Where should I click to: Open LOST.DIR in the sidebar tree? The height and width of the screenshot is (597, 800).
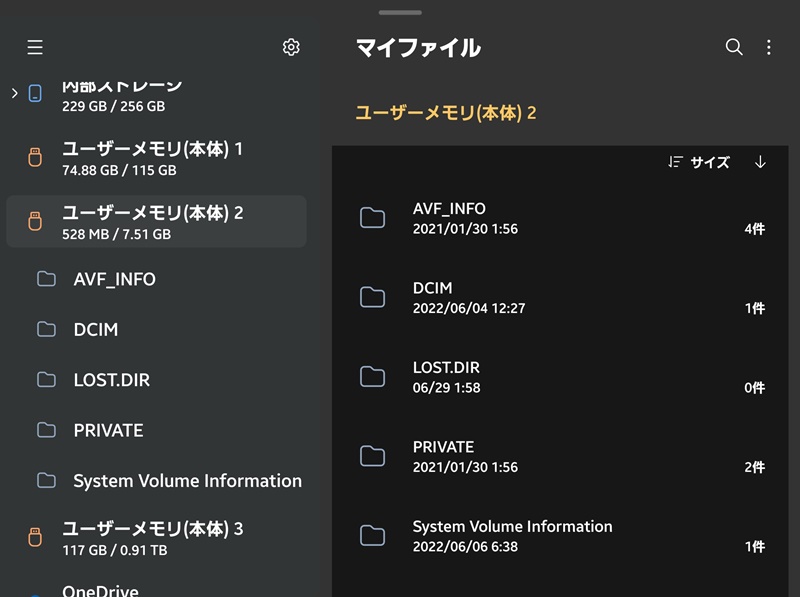coord(112,380)
